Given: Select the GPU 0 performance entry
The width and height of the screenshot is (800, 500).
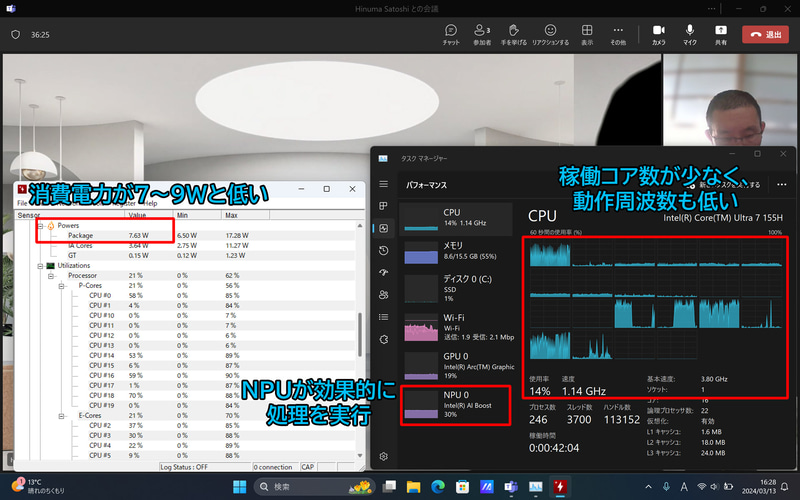Looking at the screenshot, I should [456, 366].
